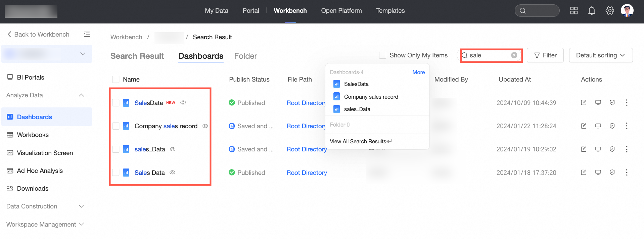644x239 pixels.
Task: Open more actions for Company sales record row
Action: pos(627,126)
